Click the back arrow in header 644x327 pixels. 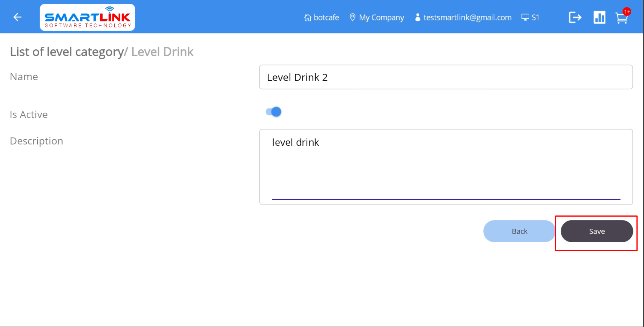(17, 17)
